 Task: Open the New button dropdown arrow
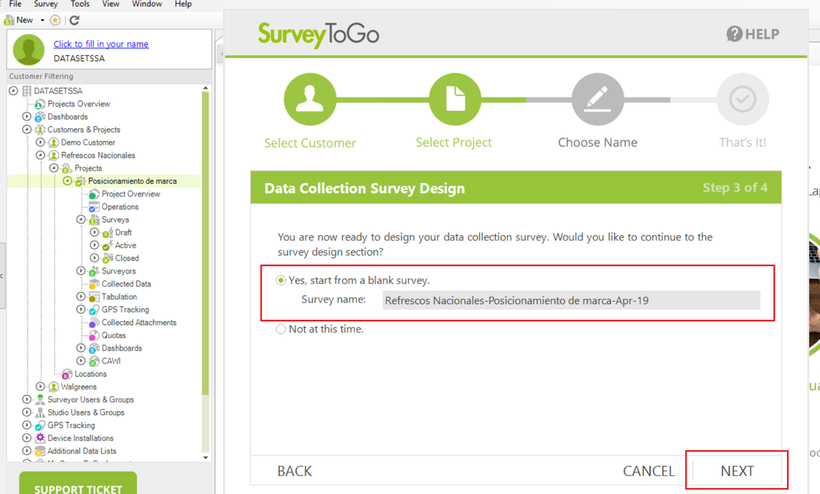pyautogui.click(x=42, y=20)
